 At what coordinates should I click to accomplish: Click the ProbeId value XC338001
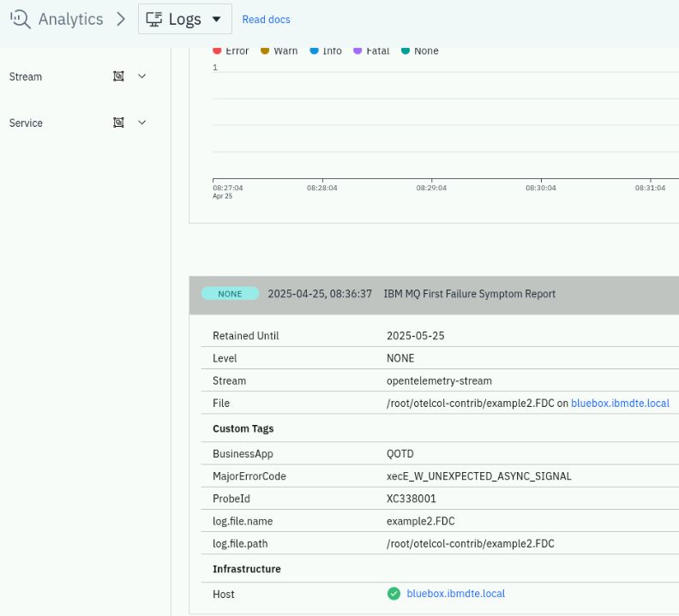pos(412,499)
